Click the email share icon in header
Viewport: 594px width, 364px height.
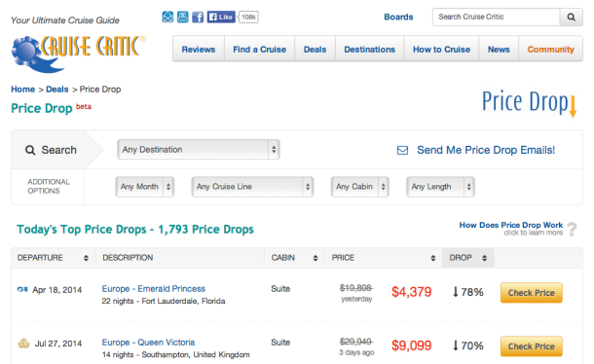click(167, 18)
